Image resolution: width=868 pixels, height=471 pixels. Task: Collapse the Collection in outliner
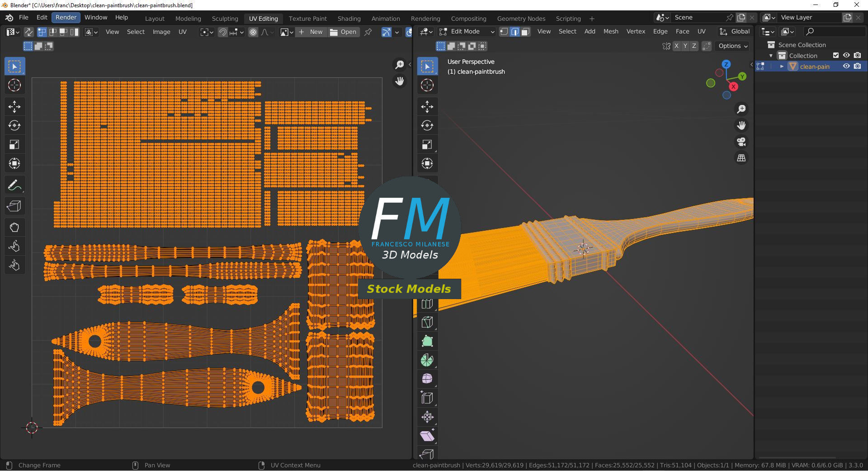(x=771, y=56)
